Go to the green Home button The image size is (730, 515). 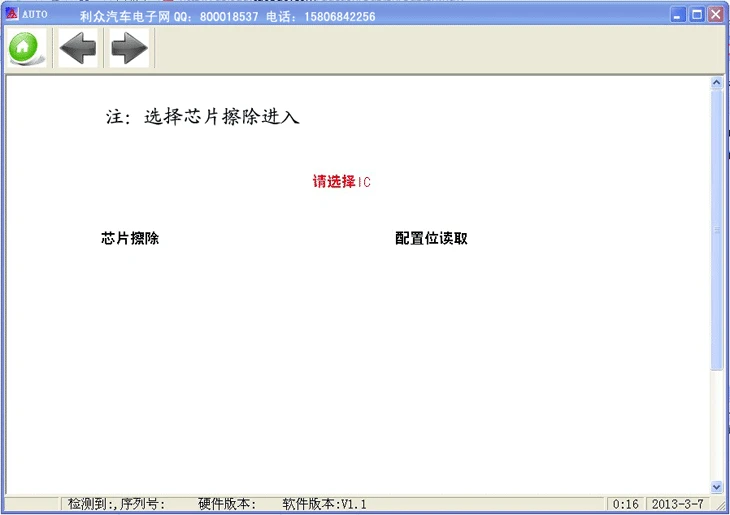(26, 47)
